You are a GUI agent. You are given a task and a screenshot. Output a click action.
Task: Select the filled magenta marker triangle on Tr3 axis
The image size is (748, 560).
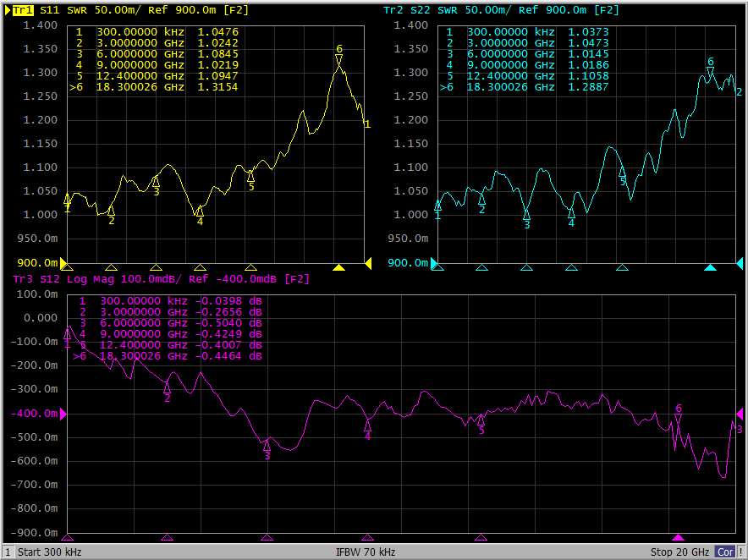tap(678, 537)
